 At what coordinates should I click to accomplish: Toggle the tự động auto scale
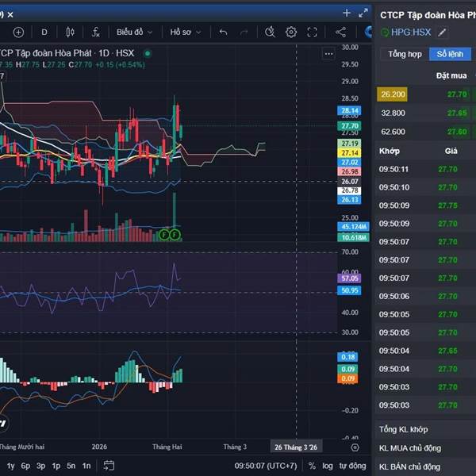tap(352, 466)
